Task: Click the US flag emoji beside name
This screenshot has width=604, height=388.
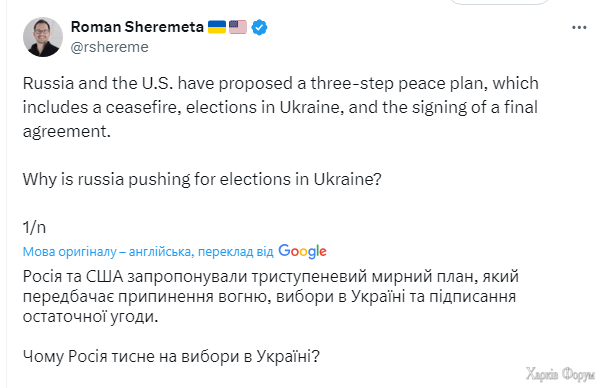Action: point(238,27)
